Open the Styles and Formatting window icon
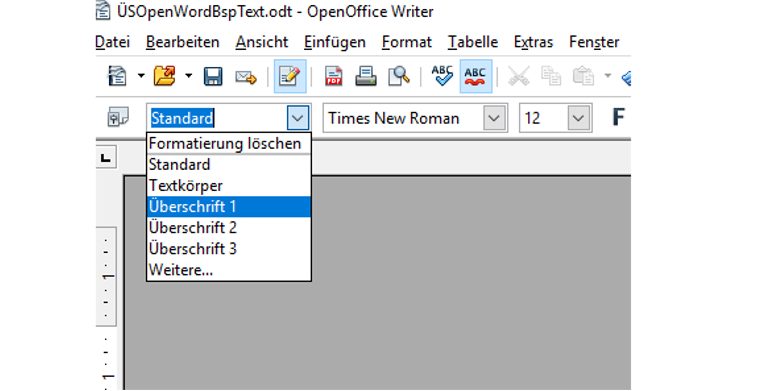The height and width of the screenshot is (391, 768). click(118, 118)
